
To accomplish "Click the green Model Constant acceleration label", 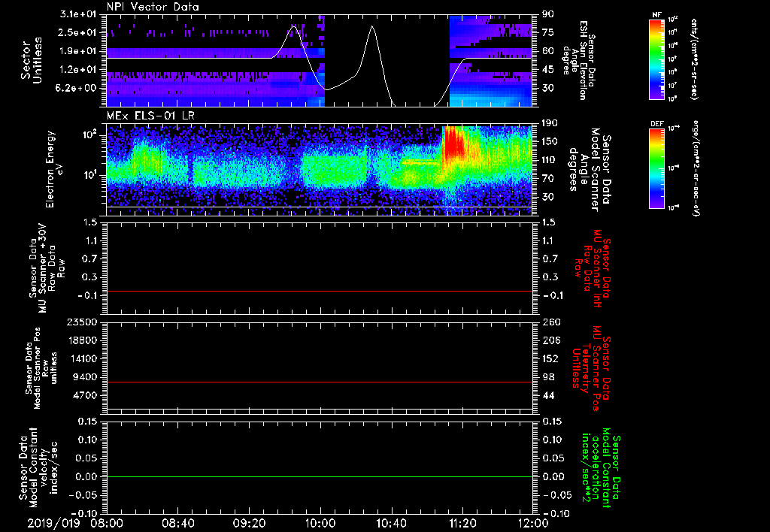I will pos(600,469).
